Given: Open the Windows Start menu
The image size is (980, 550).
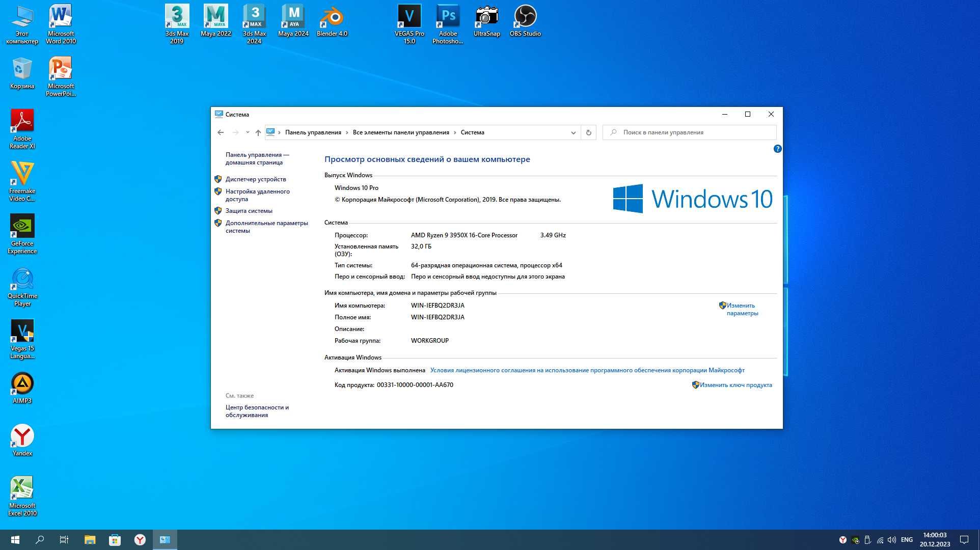Looking at the screenshot, I should 15,540.
